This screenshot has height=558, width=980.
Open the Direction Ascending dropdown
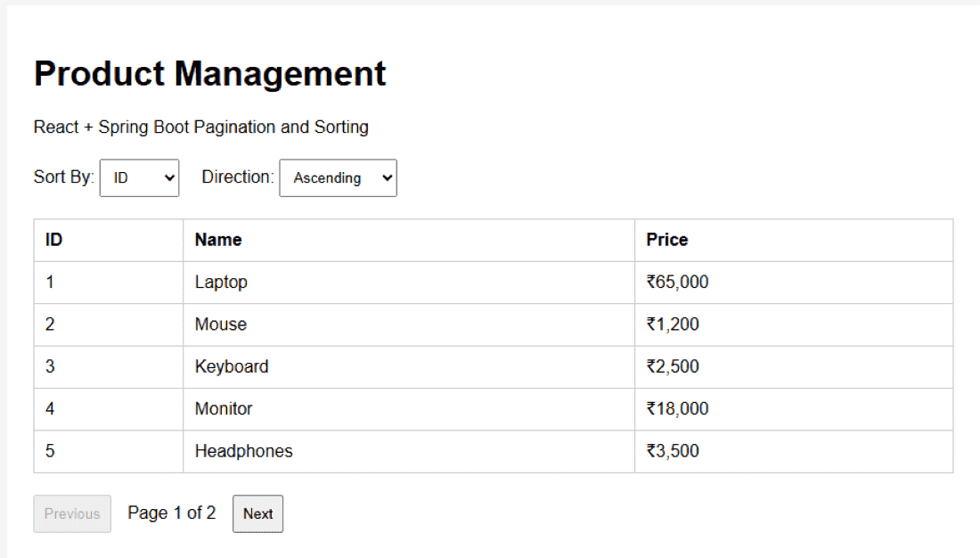(339, 177)
